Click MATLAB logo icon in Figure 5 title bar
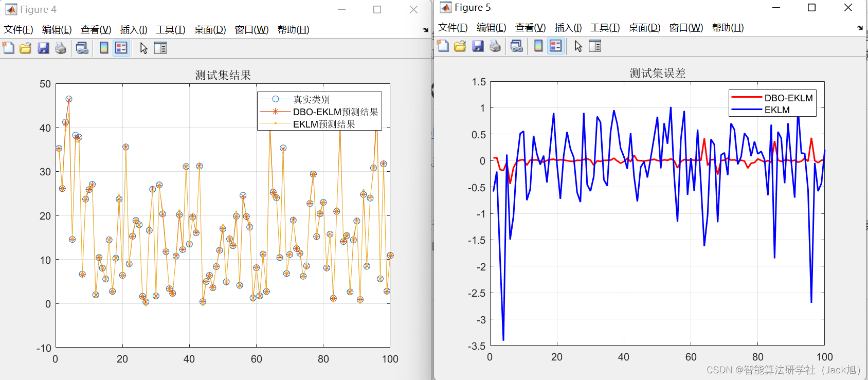This screenshot has height=380, width=868. click(445, 7)
